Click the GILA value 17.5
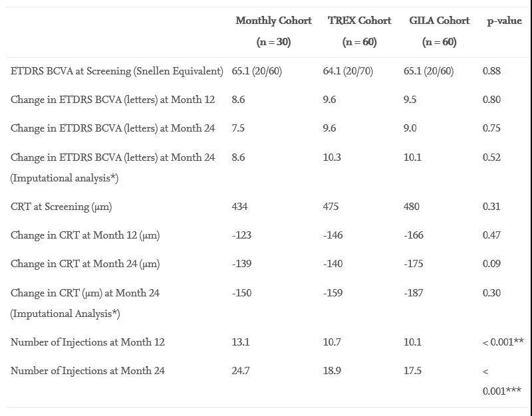The height and width of the screenshot is (416, 532). pos(412,371)
